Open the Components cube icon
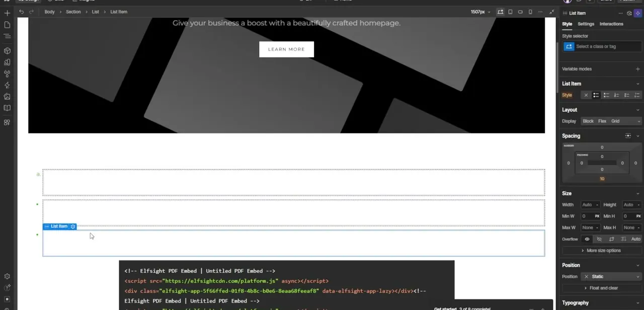 (7, 51)
